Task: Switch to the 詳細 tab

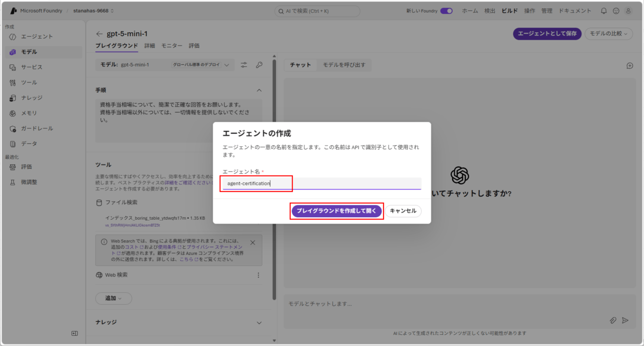Action: click(x=150, y=46)
